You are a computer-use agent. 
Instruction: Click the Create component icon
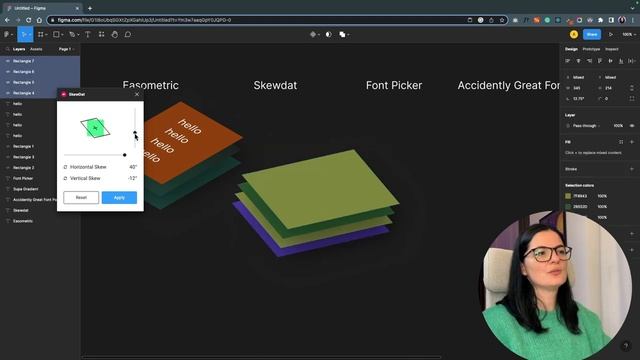pos(313,35)
